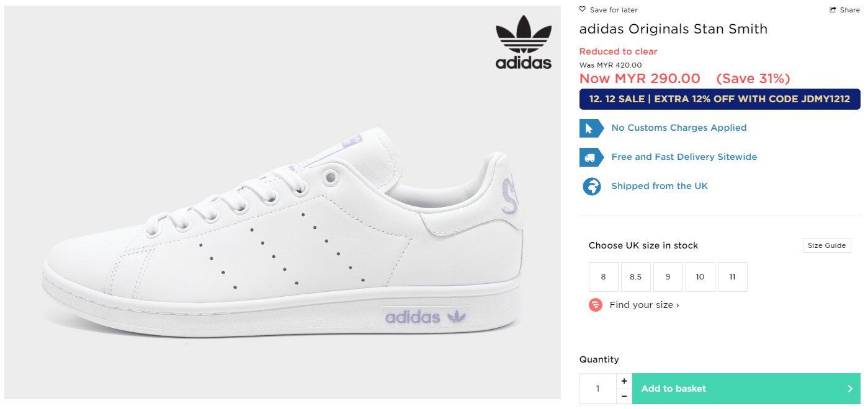Click the arrow on Add to basket

point(850,389)
